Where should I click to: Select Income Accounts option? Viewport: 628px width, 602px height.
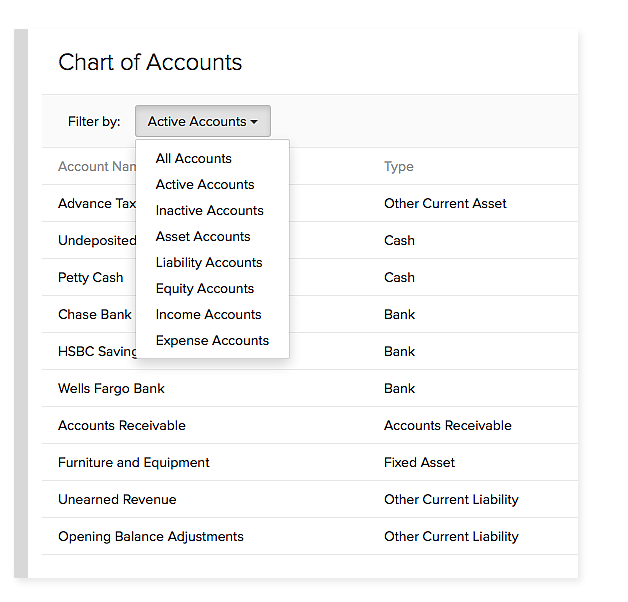[208, 314]
